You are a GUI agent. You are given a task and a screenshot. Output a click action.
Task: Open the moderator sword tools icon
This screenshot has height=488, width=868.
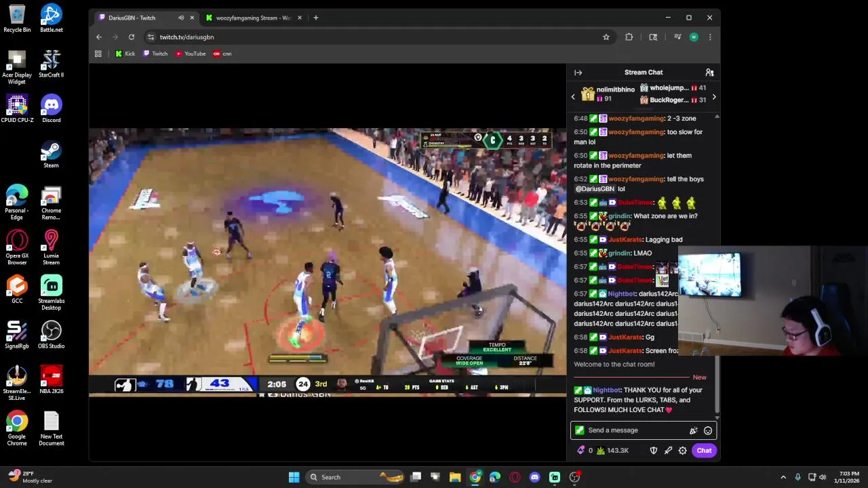(x=668, y=450)
